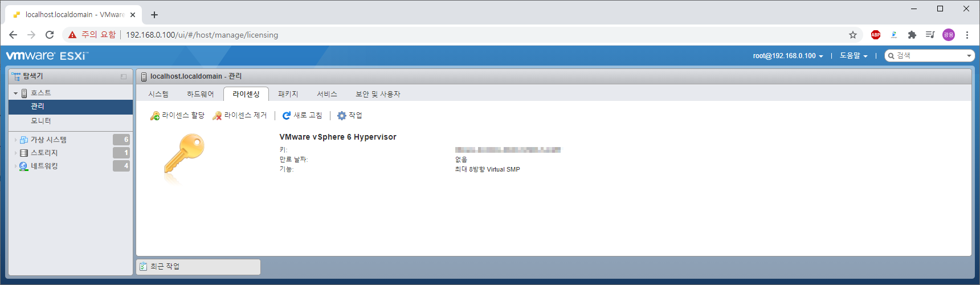Select 스토리지 in the navigator
980x285 pixels.
[44, 153]
